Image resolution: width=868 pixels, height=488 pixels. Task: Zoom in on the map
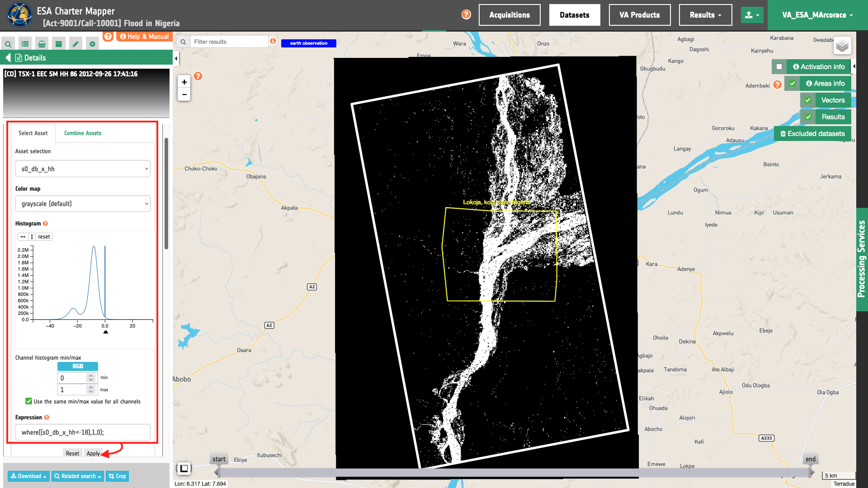184,82
